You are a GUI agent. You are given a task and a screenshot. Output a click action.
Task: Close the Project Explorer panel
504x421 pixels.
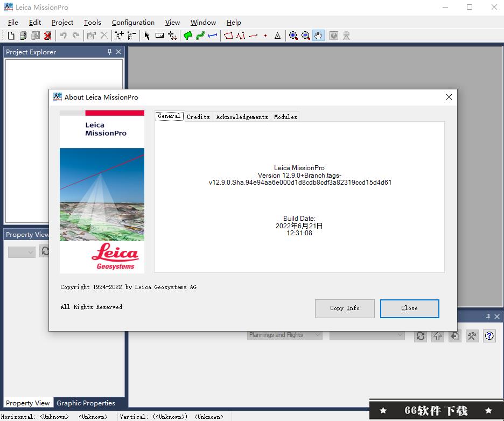point(118,52)
